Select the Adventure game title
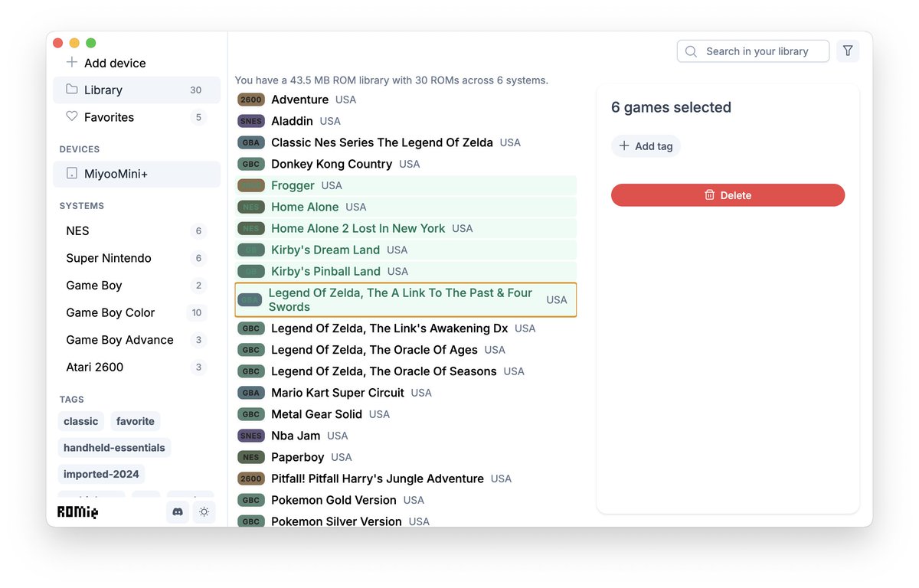This screenshot has width=919, height=588. [299, 100]
